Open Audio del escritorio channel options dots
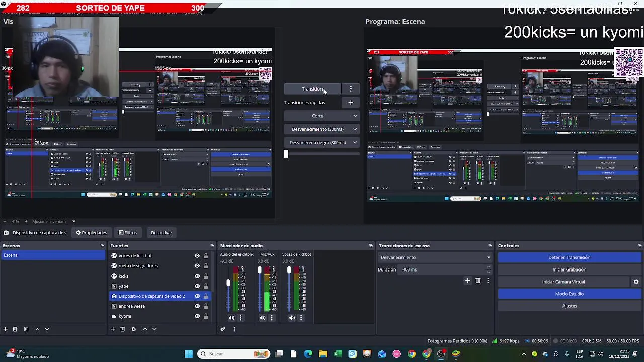The width and height of the screenshot is (644, 362). click(x=240, y=318)
